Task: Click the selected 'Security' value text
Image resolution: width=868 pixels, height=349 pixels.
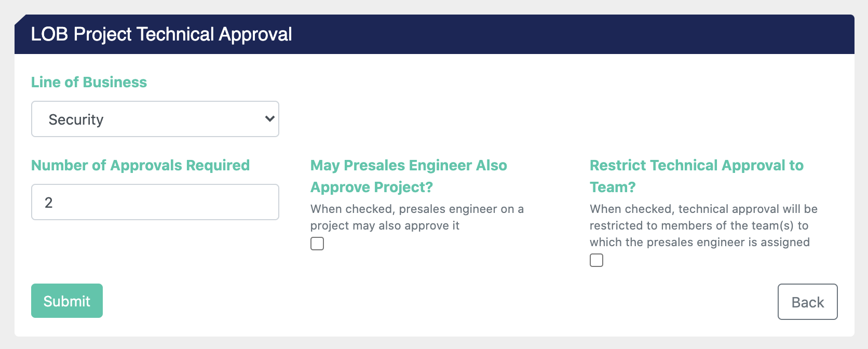Action: (x=76, y=119)
